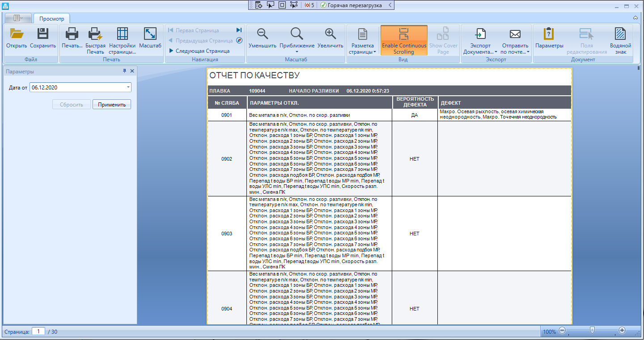Open the Export Document dropdown
Viewport: 644px width, 340px height.
click(x=480, y=40)
